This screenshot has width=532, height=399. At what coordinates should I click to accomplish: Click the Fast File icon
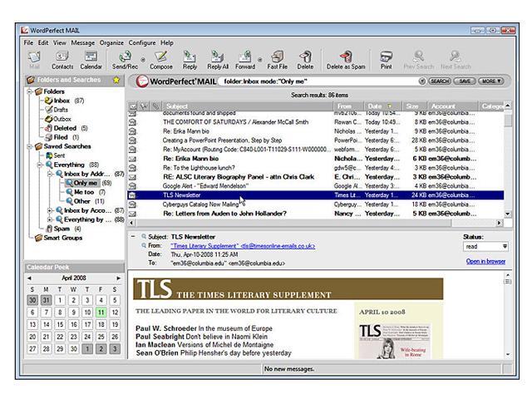coord(277,60)
